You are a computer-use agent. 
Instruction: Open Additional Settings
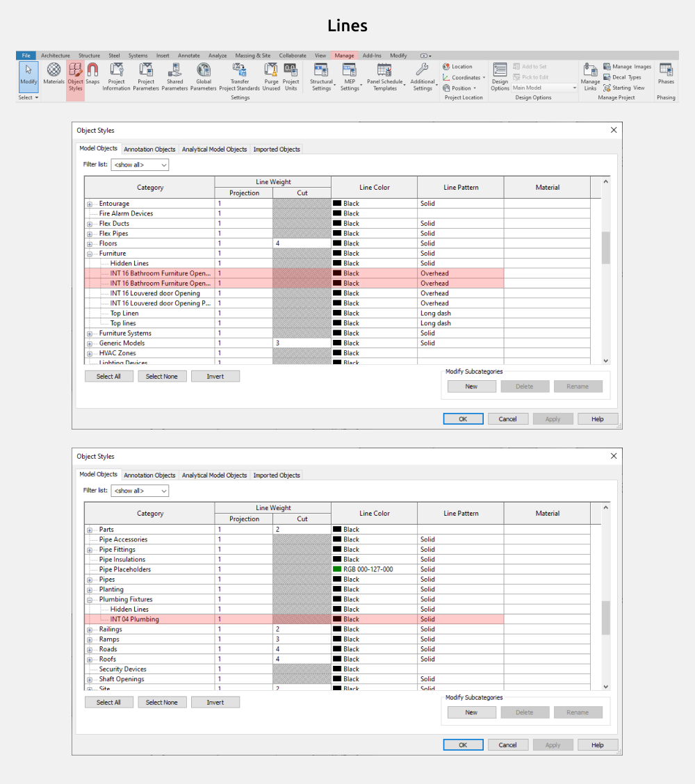point(423,76)
